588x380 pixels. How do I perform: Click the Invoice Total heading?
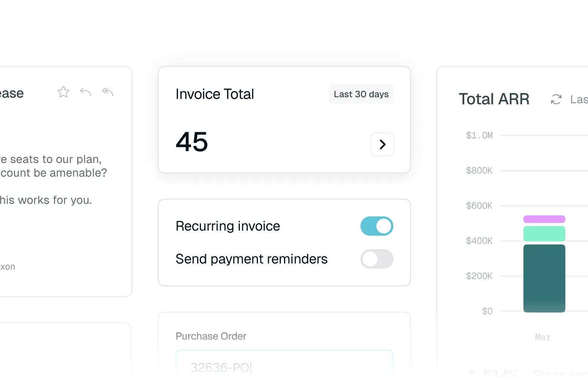215,94
